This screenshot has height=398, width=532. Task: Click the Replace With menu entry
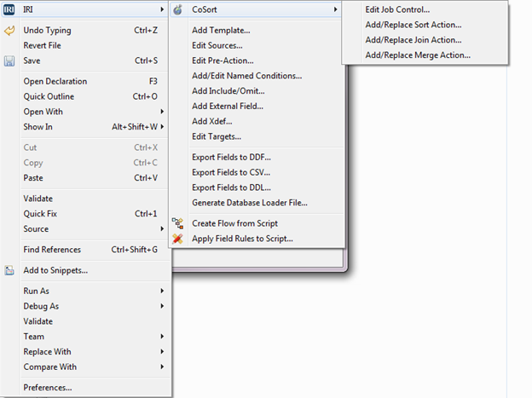pyautogui.click(x=86, y=352)
